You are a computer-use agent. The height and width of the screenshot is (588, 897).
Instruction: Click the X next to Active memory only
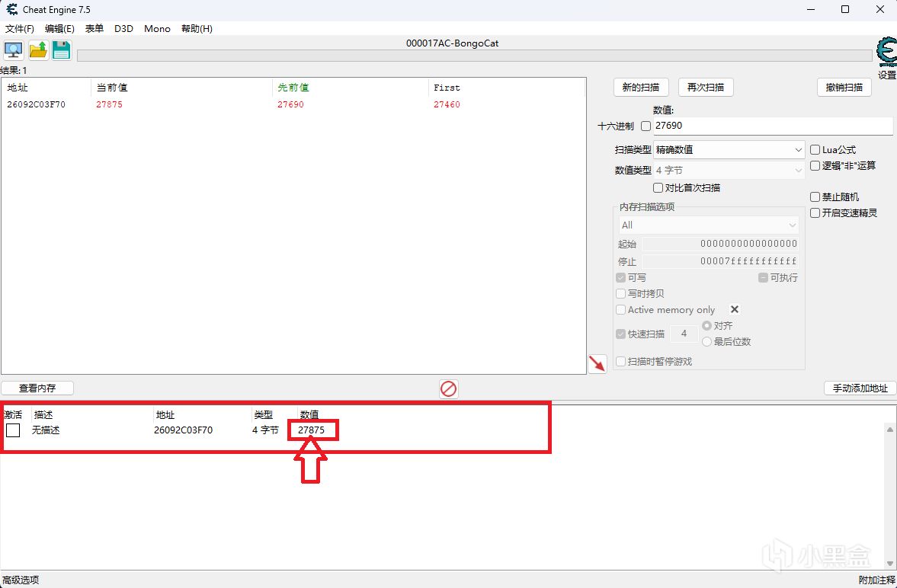pyautogui.click(x=735, y=309)
